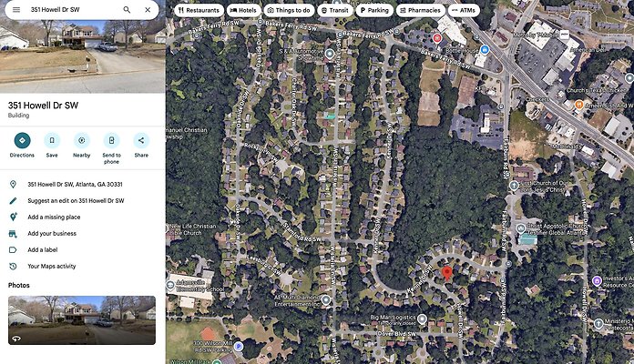
Task: Filter map by Things to do
Action: pyautogui.click(x=289, y=10)
